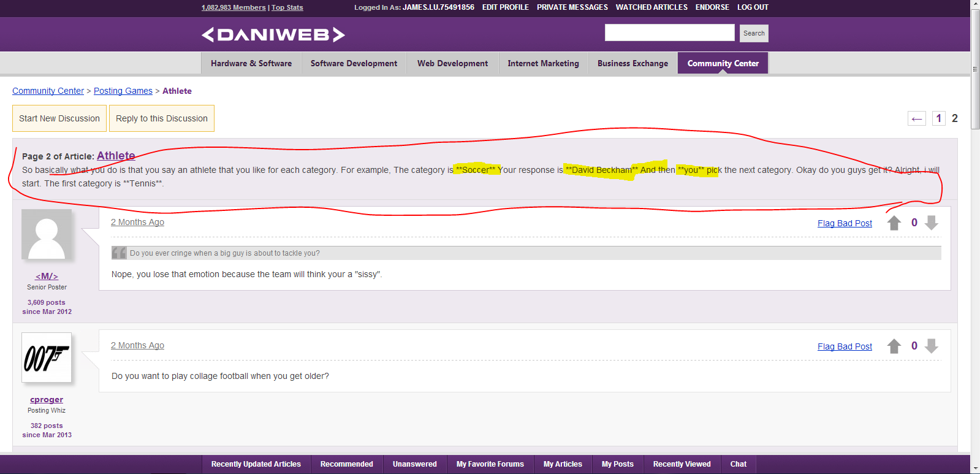Screen dimensions: 980x474
Task: Open My Favorite Forums in bottom bar
Action: (490, 464)
